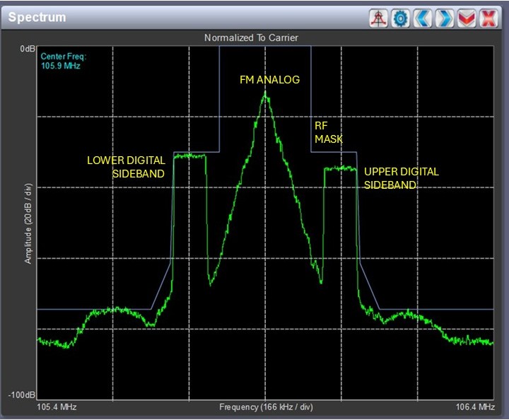Screen dimensions: 509x420
Task: Go to next screen with blue right chevron
Action: click(445, 18)
